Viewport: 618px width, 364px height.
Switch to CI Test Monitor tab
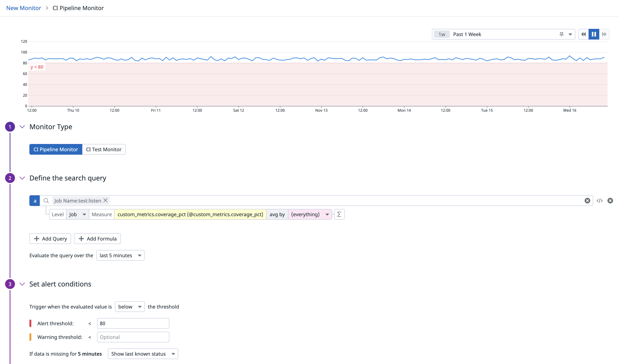click(x=104, y=149)
